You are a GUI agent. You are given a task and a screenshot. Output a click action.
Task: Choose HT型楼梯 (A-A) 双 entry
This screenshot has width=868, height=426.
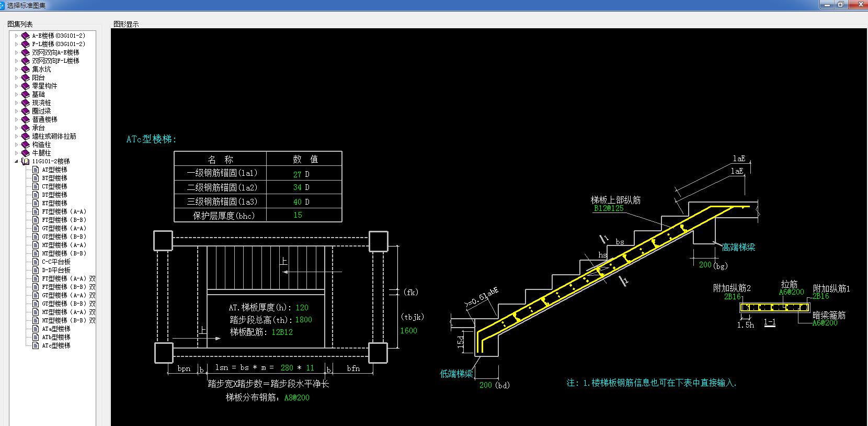(68, 312)
